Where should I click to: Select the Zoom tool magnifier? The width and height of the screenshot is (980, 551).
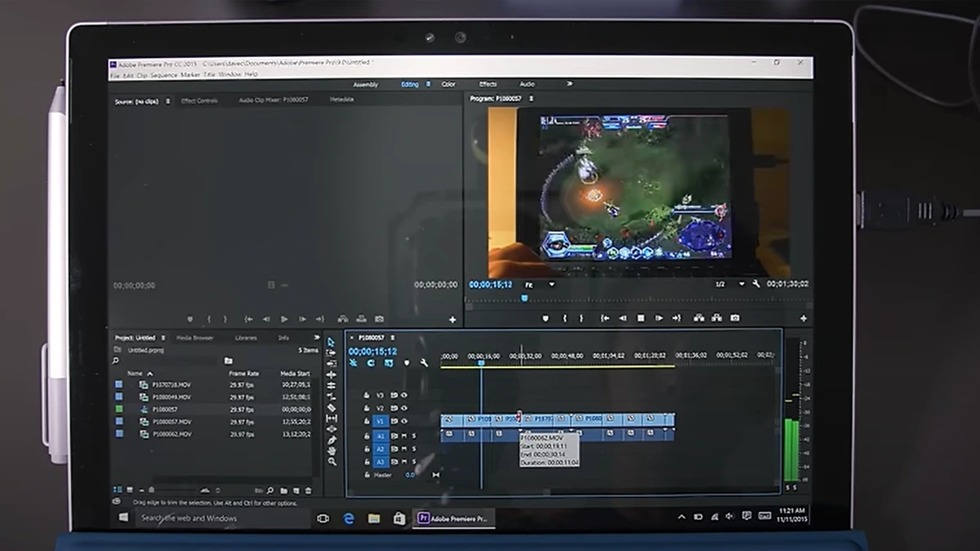point(332,461)
